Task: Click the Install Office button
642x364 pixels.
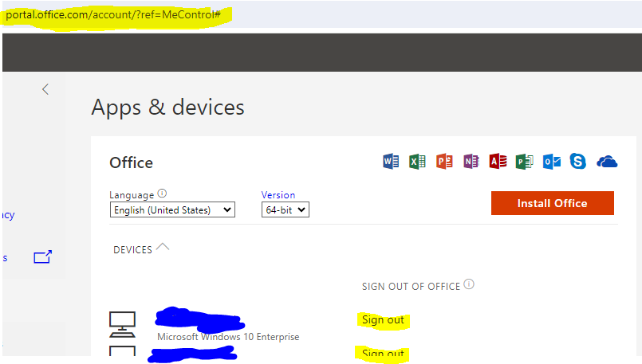Action: 553,203
